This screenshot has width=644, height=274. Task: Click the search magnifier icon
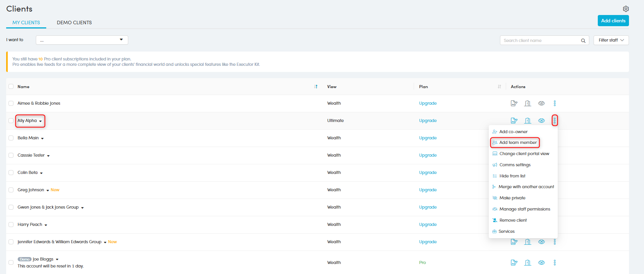pyautogui.click(x=583, y=40)
